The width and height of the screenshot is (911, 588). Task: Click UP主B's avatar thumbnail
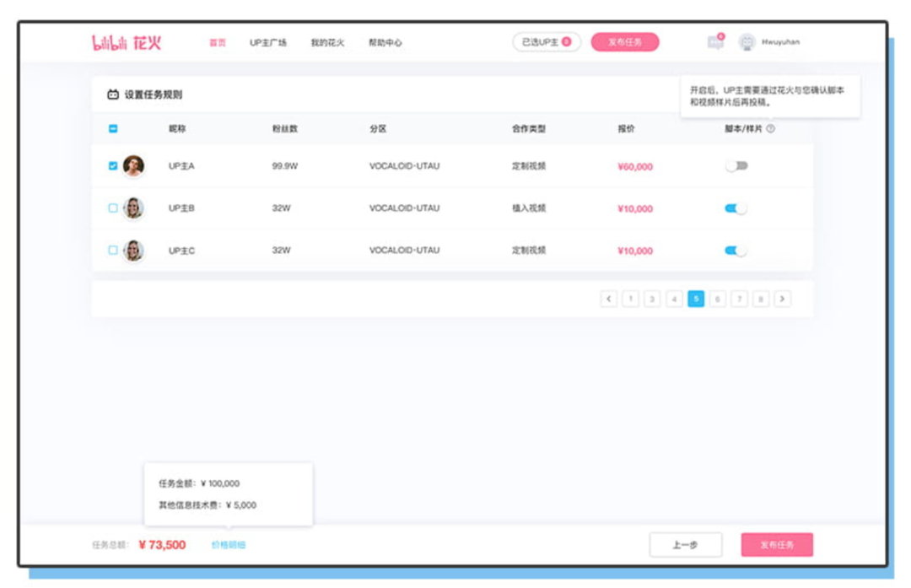tap(132, 208)
